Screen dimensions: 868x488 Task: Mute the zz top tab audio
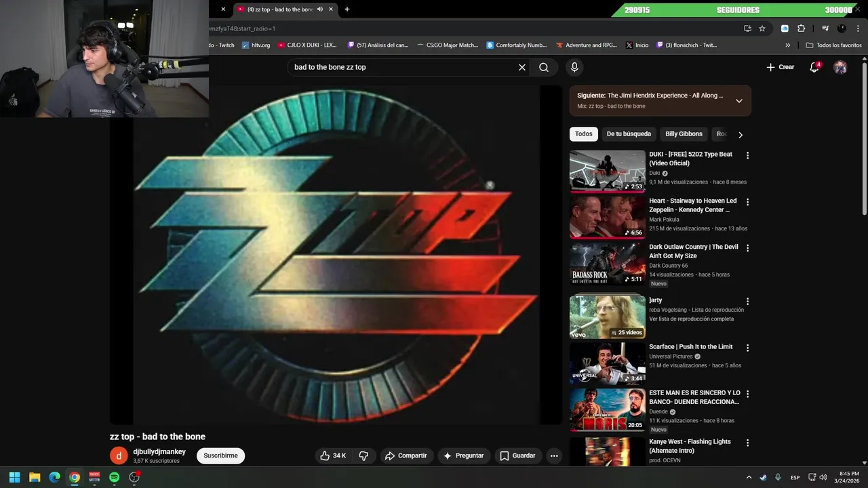[x=320, y=9]
